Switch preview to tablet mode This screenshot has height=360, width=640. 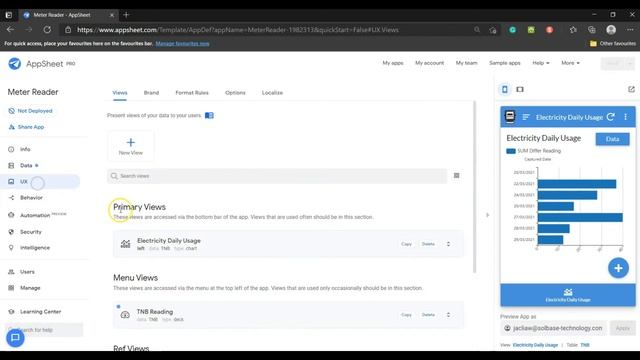coord(520,89)
